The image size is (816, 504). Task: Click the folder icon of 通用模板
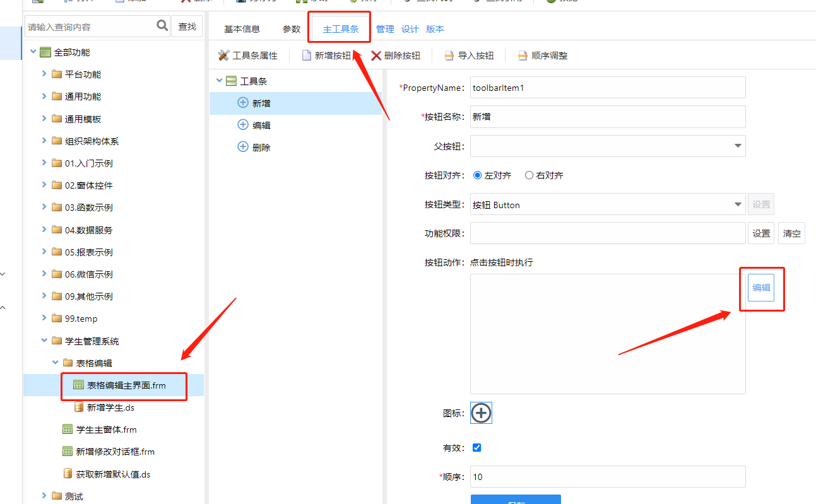57,119
